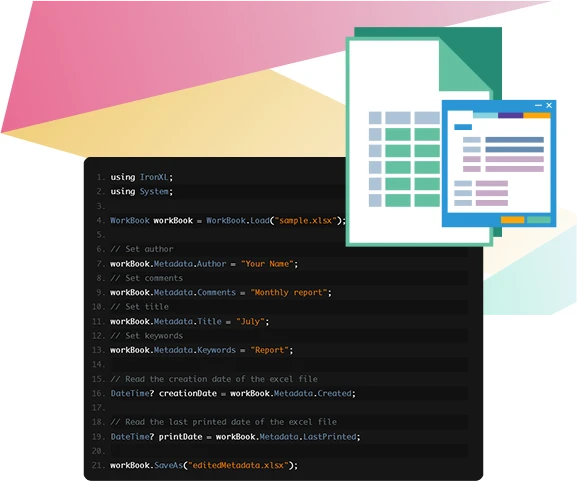Image resolution: width=577 pixels, height=481 pixels.
Task: Select the top-left green spreadsheet cell
Action: [x=398, y=134]
